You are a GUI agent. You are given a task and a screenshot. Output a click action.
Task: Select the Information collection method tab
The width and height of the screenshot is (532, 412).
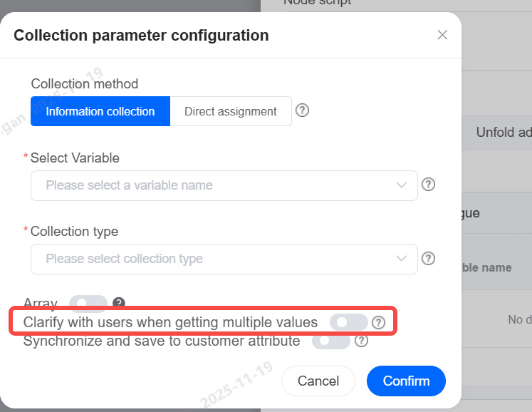100,111
